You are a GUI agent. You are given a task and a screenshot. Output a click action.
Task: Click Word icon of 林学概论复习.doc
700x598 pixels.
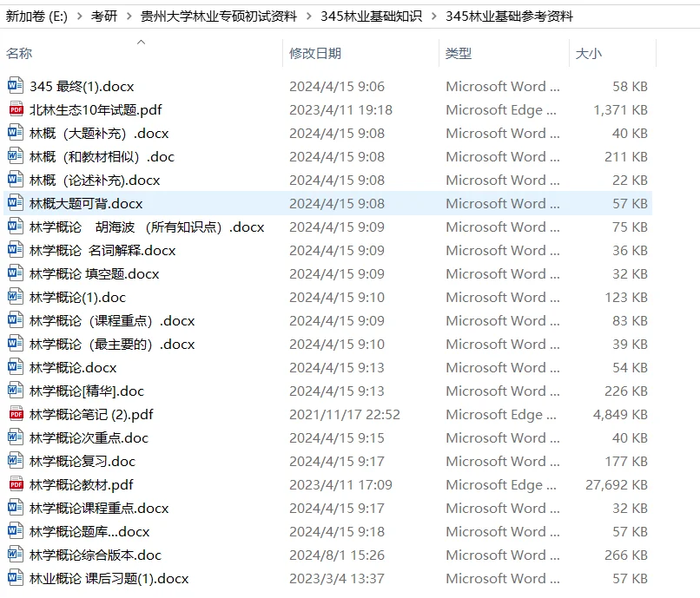[x=16, y=460]
